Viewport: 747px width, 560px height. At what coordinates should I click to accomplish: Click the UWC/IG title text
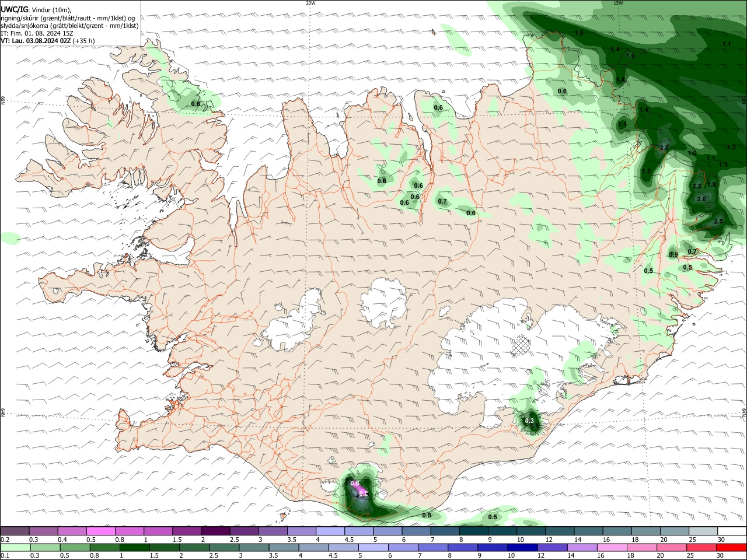point(14,10)
